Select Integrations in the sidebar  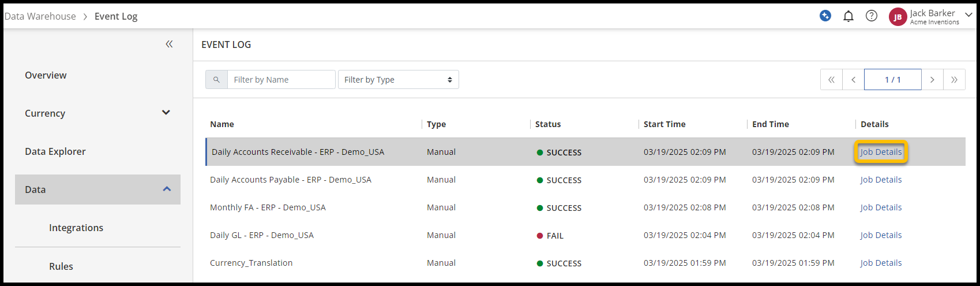coord(76,228)
